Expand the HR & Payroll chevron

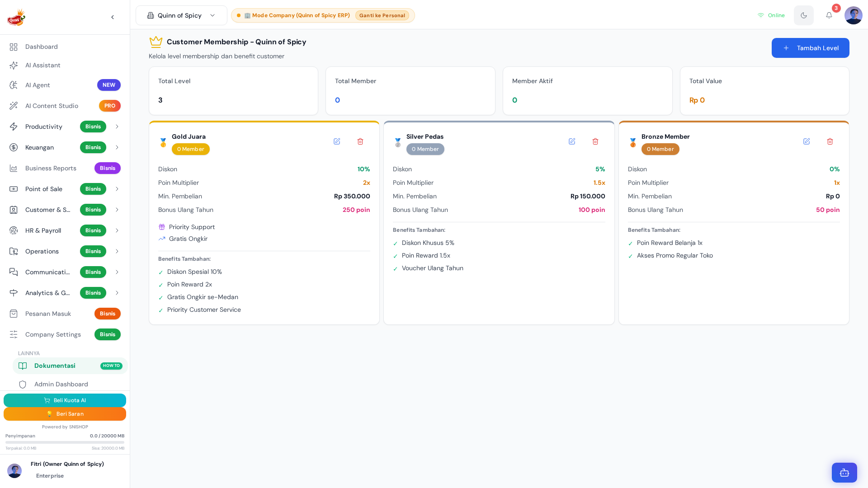[x=117, y=230]
